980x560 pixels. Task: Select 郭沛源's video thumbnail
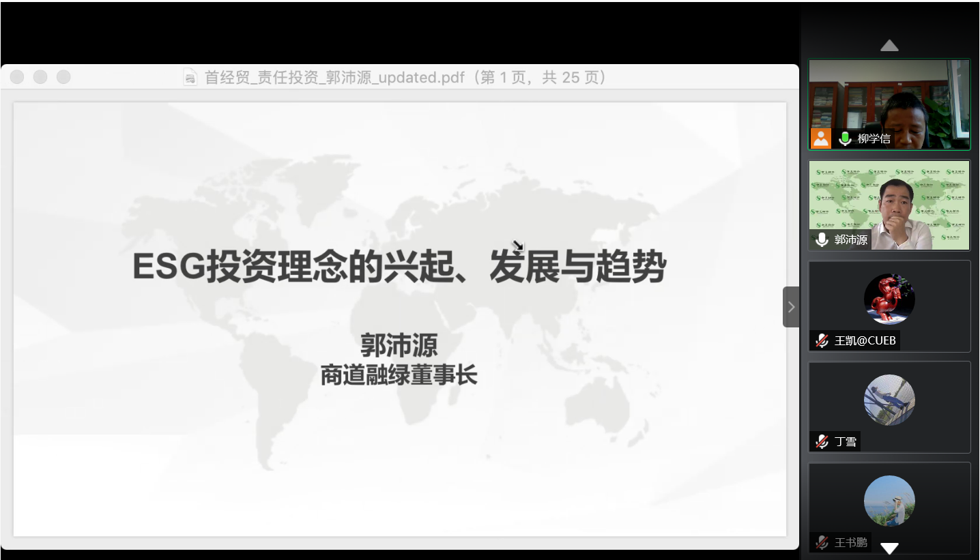coord(889,205)
